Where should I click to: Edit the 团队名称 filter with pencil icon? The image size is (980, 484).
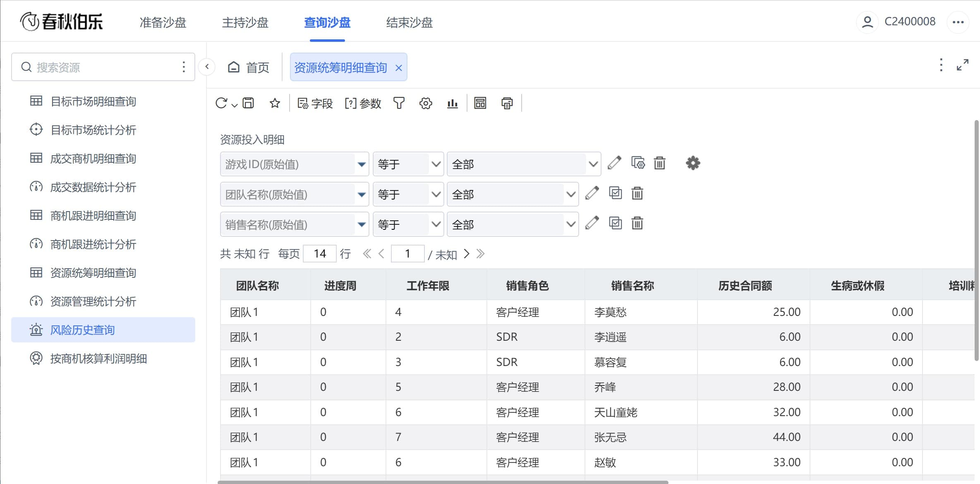(592, 193)
